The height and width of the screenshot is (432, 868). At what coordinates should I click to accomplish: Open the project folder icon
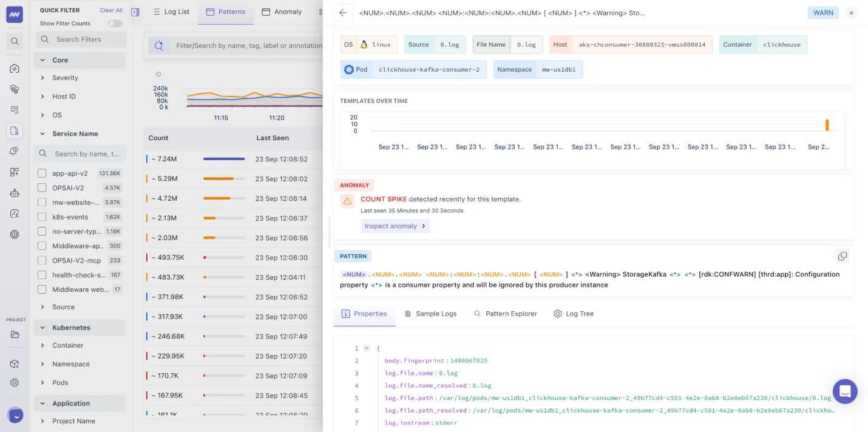[x=15, y=334]
